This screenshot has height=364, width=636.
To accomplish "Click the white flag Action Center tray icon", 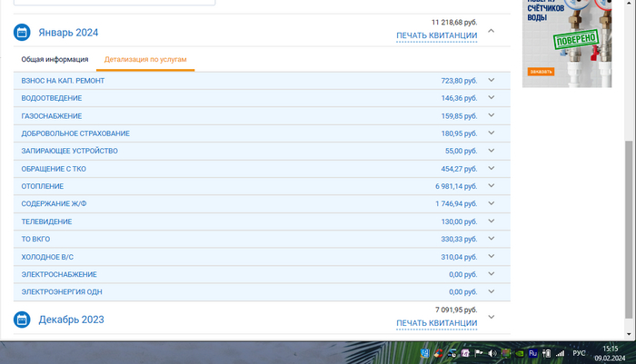I will click(479, 353).
